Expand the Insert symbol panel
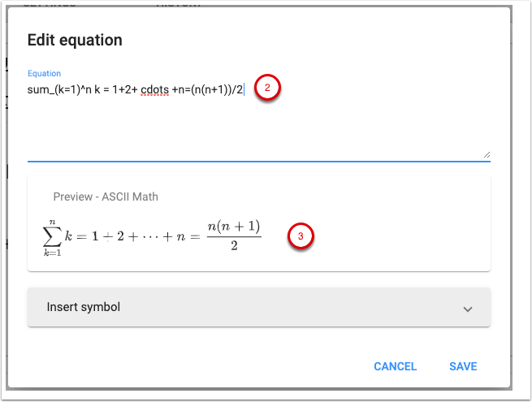The image size is (532, 402). [x=258, y=308]
